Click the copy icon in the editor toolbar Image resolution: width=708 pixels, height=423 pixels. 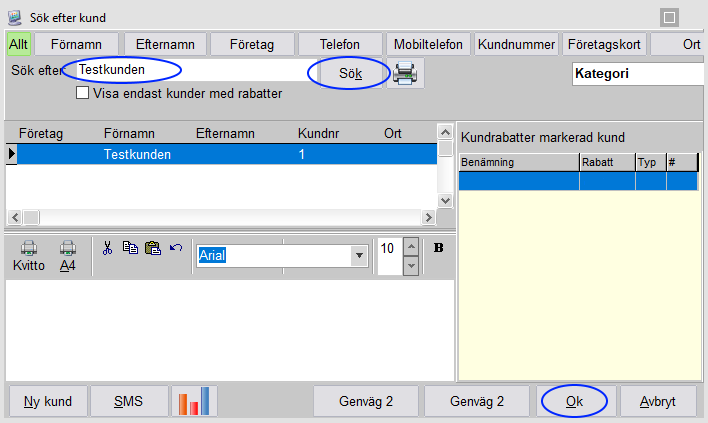point(130,248)
